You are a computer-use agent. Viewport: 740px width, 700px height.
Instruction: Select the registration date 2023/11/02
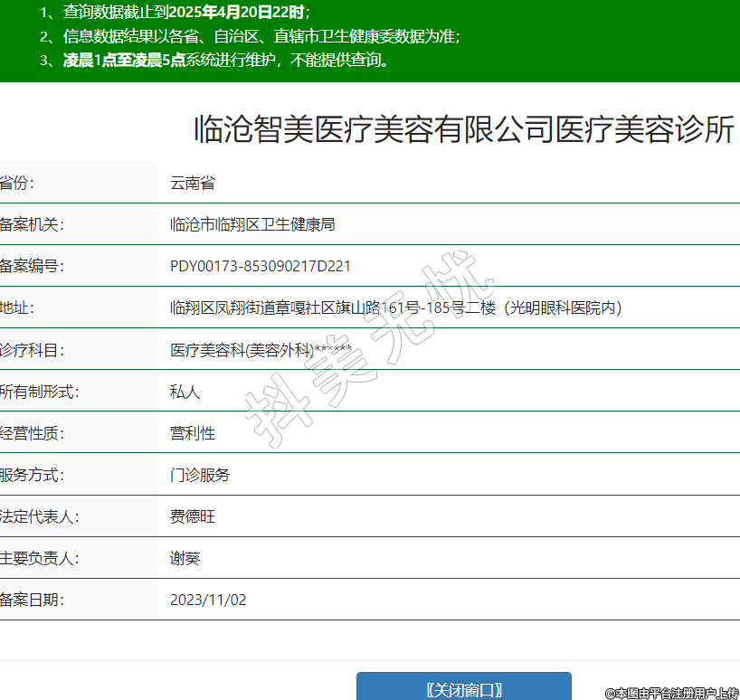tap(208, 600)
